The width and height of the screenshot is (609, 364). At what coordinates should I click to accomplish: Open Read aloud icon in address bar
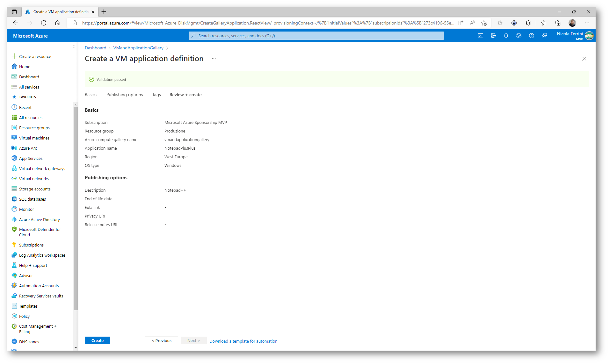[473, 23]
